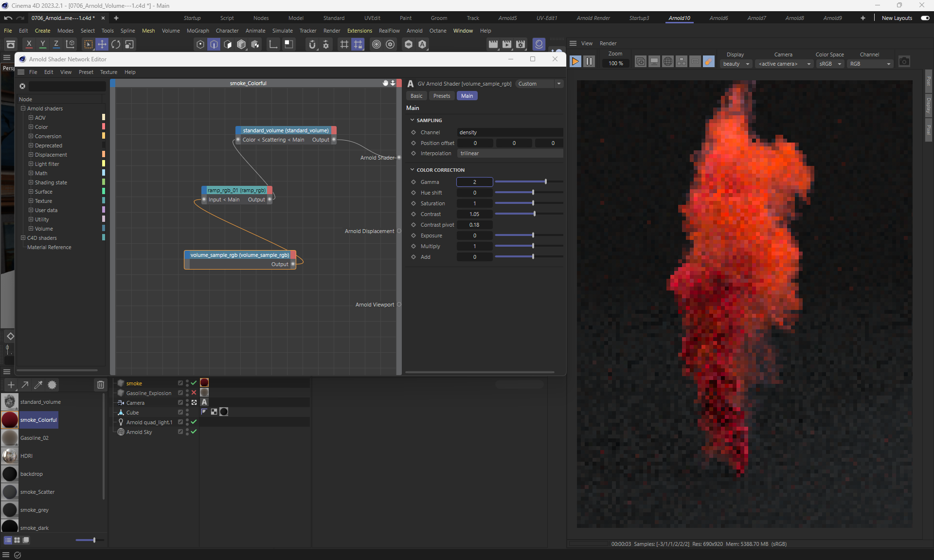Delete material using trash icon
Screen dimensions: 934x560
(x=100, y=385)
